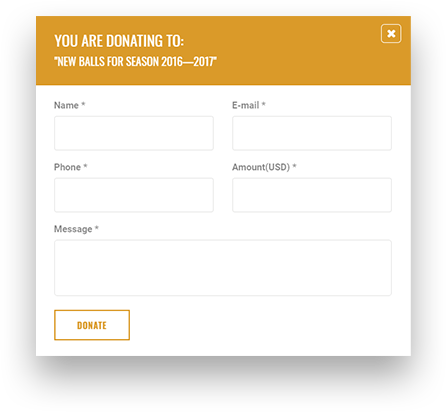Place cursor in the Message text area
446x412 pixels.
[223, 268]
